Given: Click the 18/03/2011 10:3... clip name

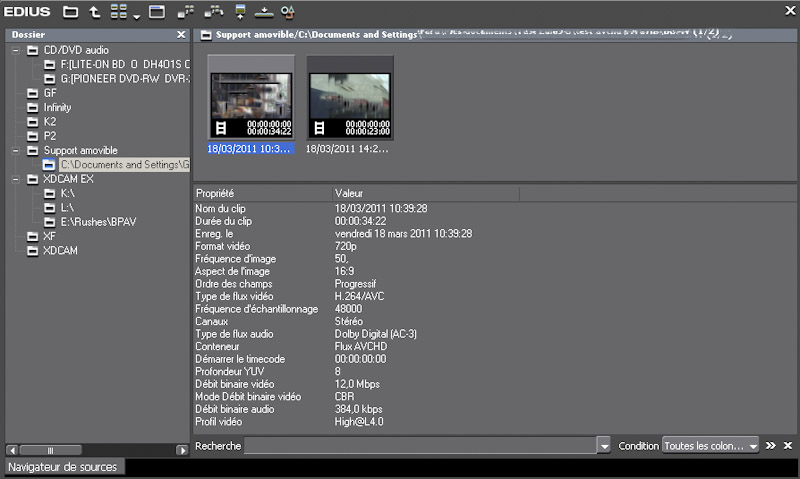Looking at the screenshot, I should [250, 149].
